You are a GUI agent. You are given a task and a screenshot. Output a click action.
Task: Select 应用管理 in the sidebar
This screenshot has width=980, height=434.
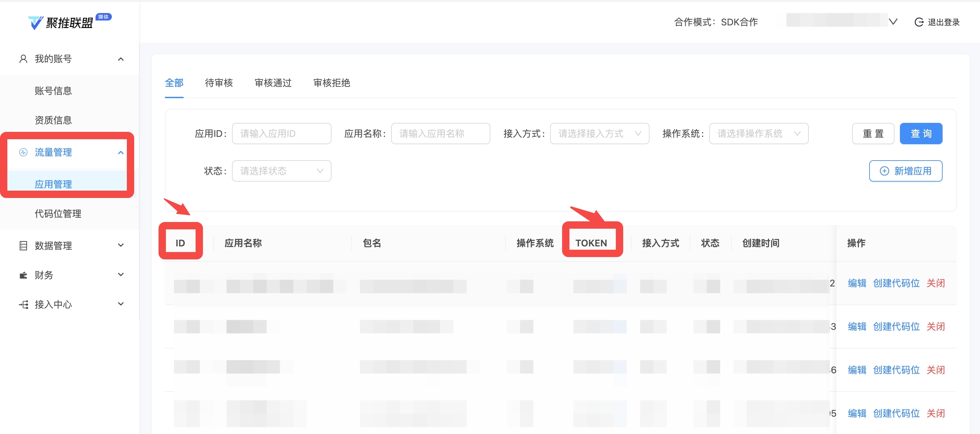[x=53, y=184]
